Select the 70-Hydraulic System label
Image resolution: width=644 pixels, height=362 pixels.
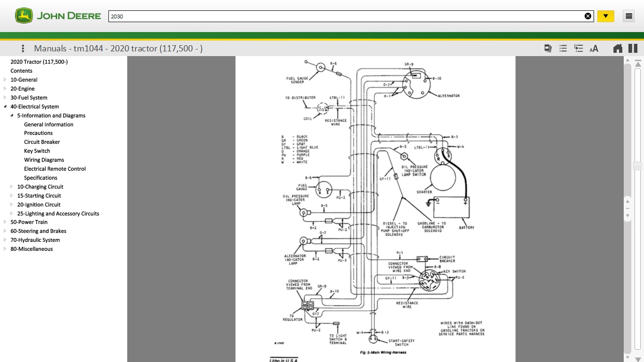[35, 240]
